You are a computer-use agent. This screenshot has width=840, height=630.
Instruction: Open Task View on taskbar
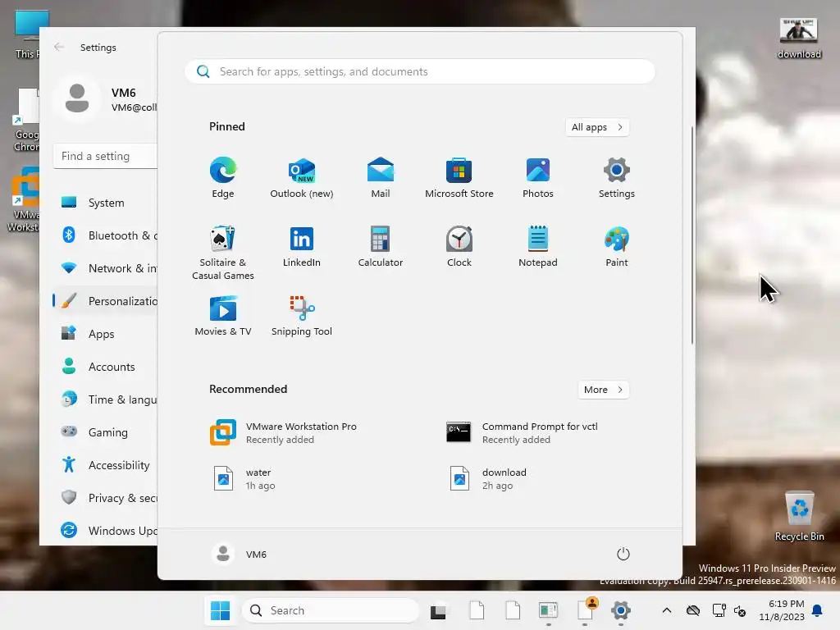438,610
